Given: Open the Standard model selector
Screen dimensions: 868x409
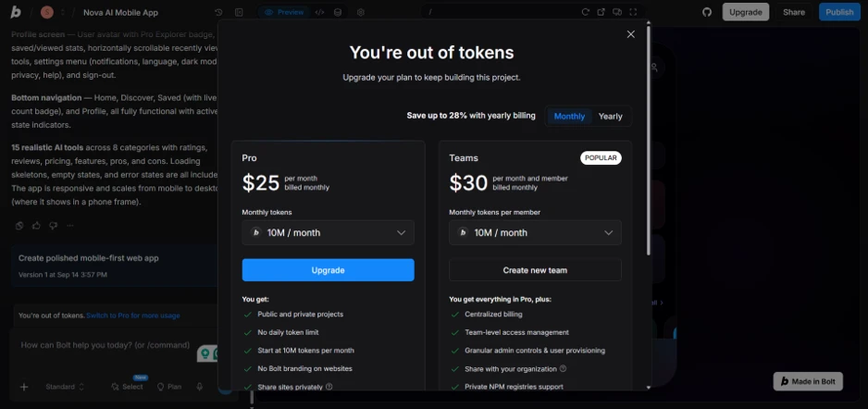Looking at the screenshot, I should [65, 387].
